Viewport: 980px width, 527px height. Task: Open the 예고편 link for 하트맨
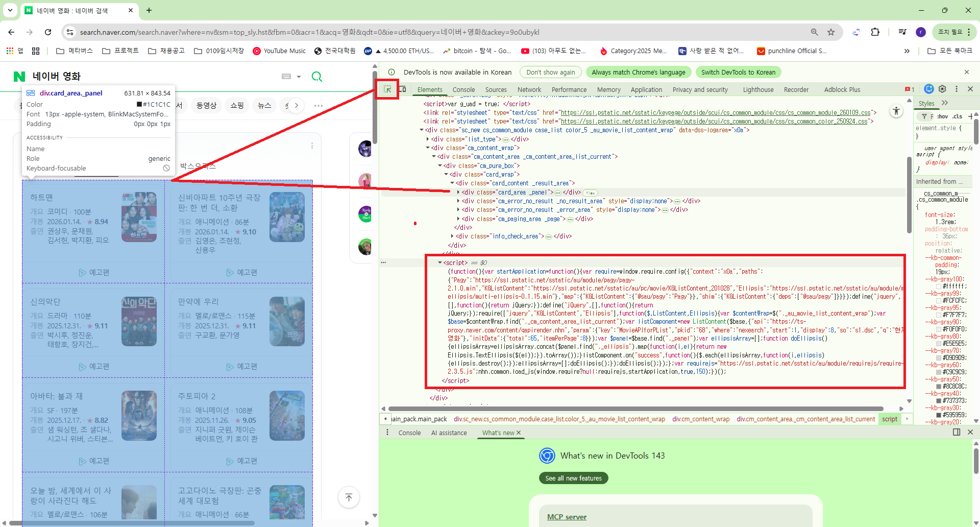point(94,273)
